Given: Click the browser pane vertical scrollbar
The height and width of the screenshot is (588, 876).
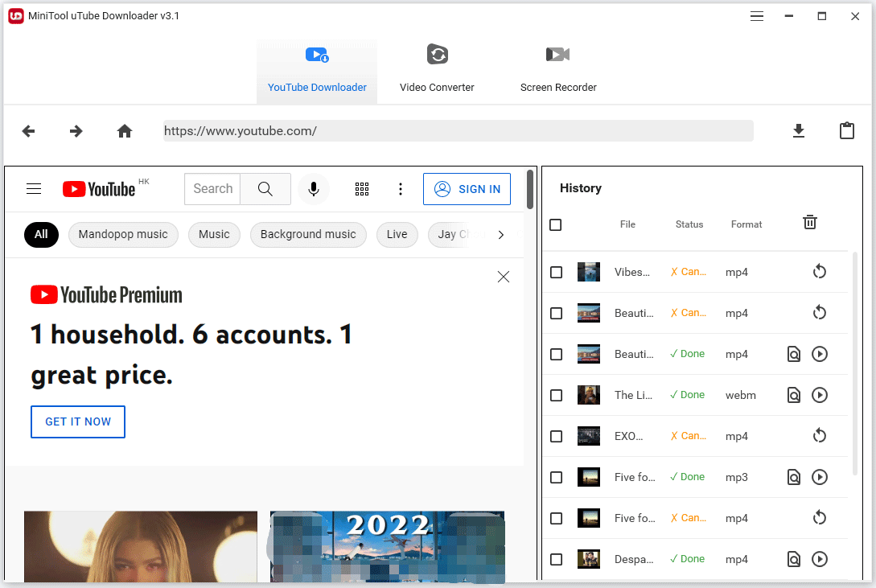Looking at the screenshot, I should 529,190.
